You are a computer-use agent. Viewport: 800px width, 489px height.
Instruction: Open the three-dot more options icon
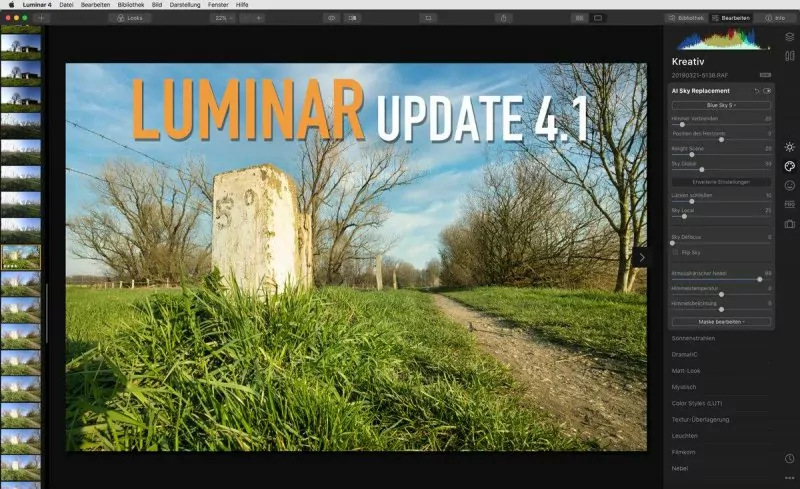[789, 478]
